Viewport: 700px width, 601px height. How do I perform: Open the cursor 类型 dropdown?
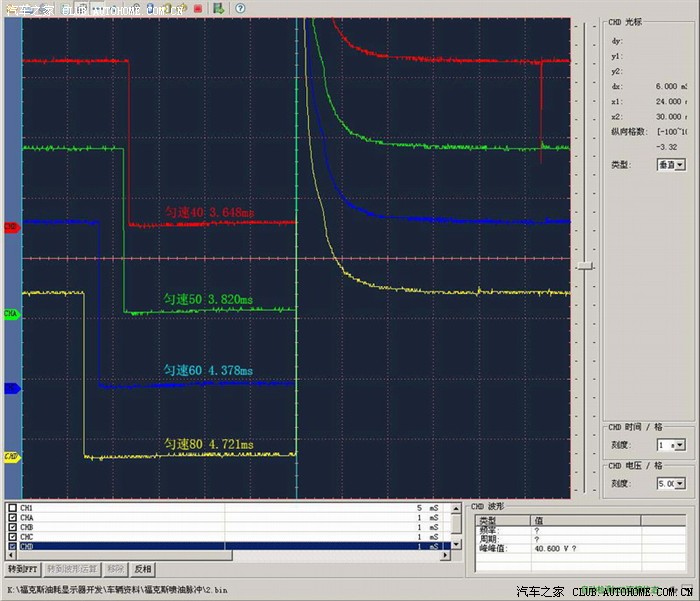tap(669, 164)
